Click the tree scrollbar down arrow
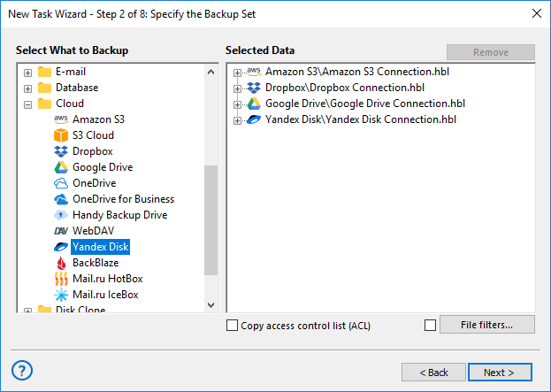Viewport: 551px width, 392px height. 210,304
